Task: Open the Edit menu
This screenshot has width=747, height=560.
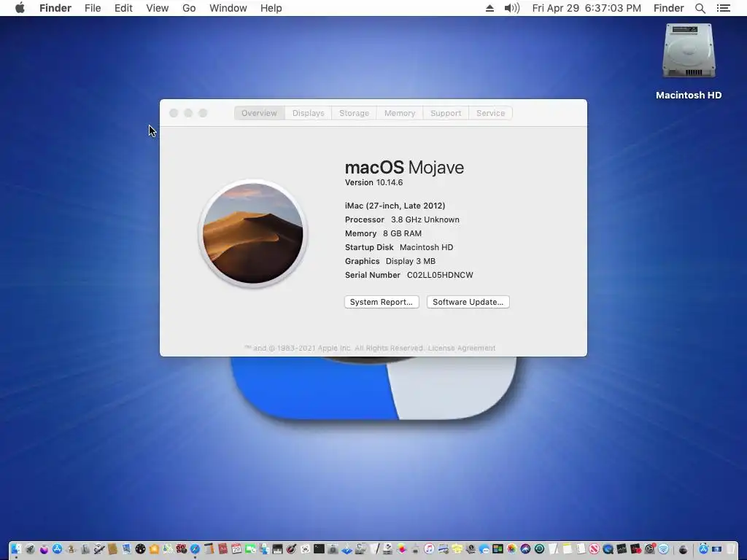Action: (123, 8)
